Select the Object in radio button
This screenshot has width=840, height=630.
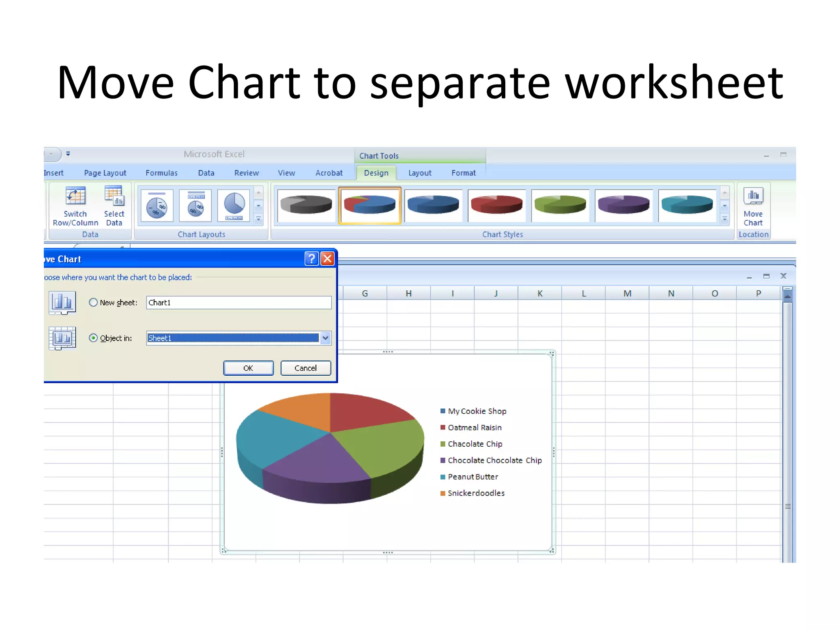[x=93, y=338]
